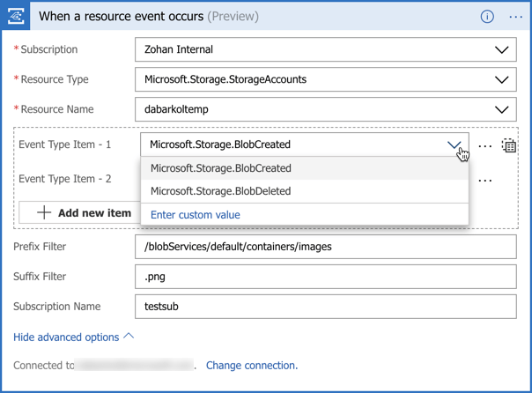The image size is (532, 393).
Task: Open the header ellipsis menu
Action: [516, 17]
